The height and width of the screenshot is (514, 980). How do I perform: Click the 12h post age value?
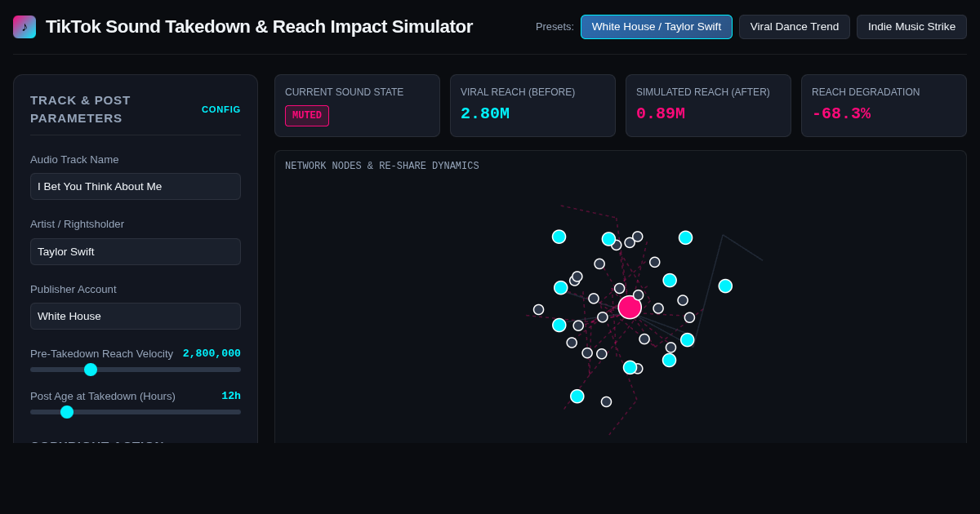[231, 396]
